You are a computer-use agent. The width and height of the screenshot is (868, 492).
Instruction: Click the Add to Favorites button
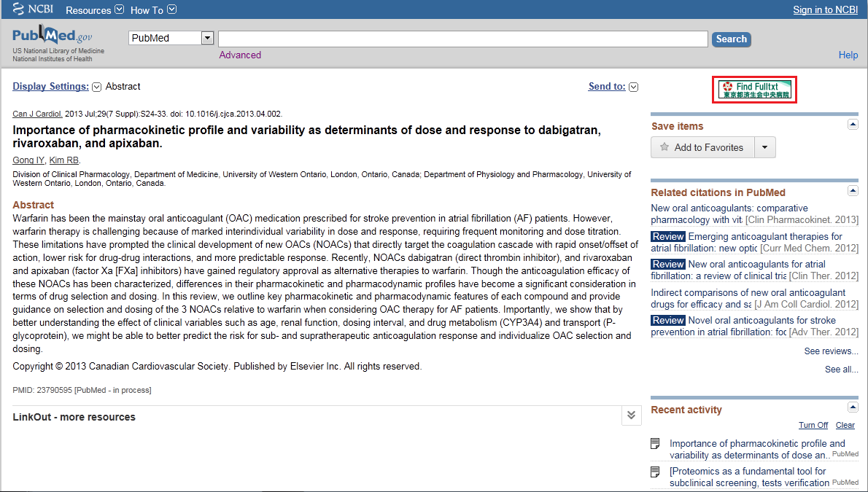(x=702, y=147)
